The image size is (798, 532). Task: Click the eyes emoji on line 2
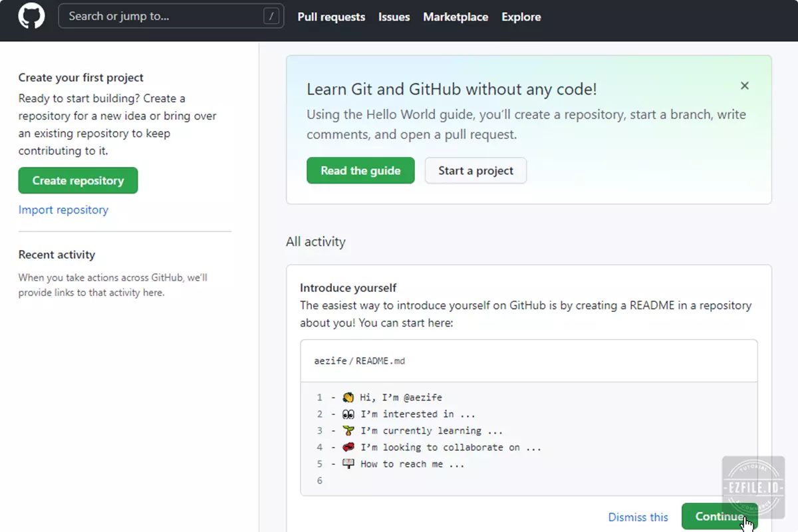pyautogui.click(x=348, y=414)
